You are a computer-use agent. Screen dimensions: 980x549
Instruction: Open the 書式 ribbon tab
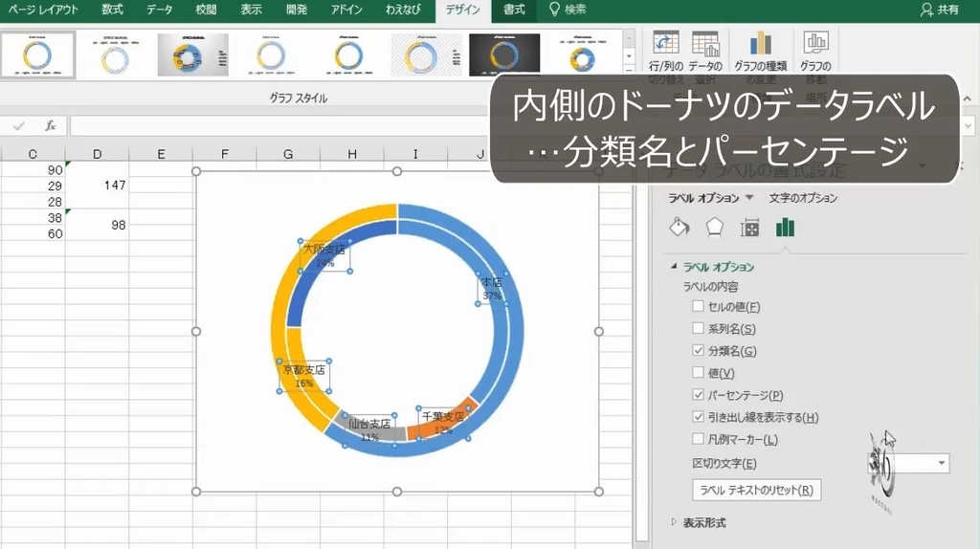coord(514,10)
